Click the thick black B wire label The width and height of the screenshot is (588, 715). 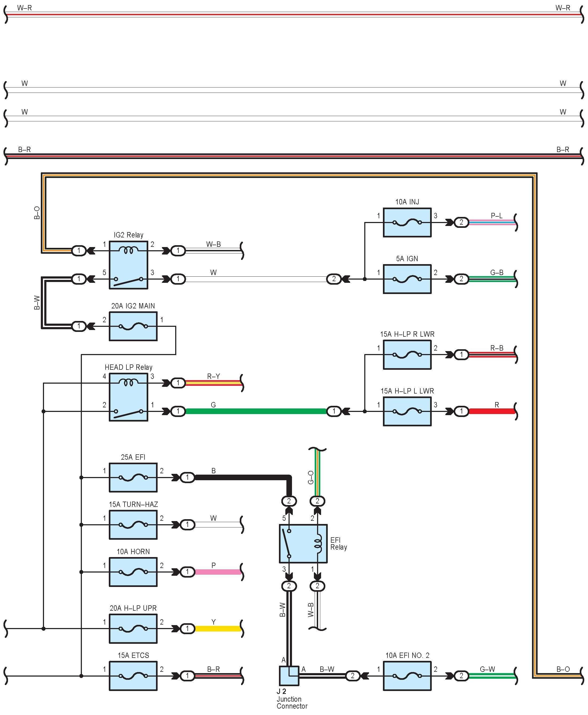tap(213, 471)
